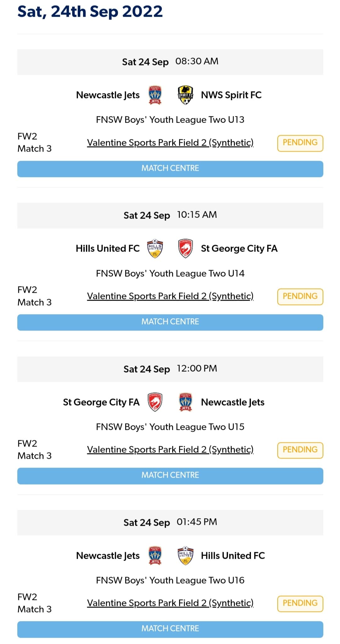
Task: Click Hills United FC crest in 10:15 AM match
Action: [155, 248]
